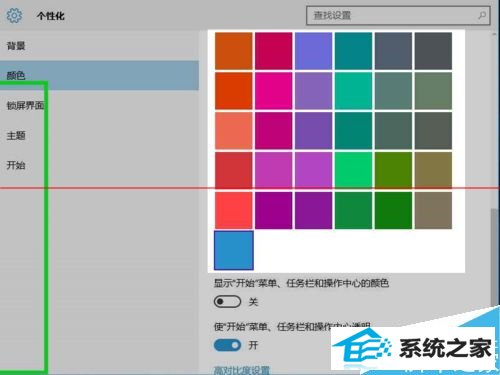This screenshot has height=375, width=500.
Task: Click the 查找设置 search field
Action: tap(398, 15)
